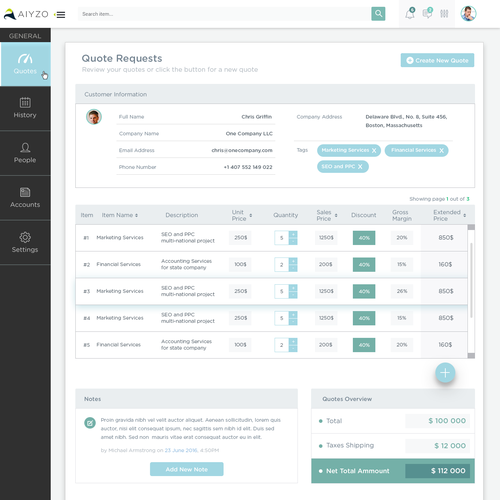Click the table scrollbar up arrow
The image size is (500, 500).
pos(471,227)
